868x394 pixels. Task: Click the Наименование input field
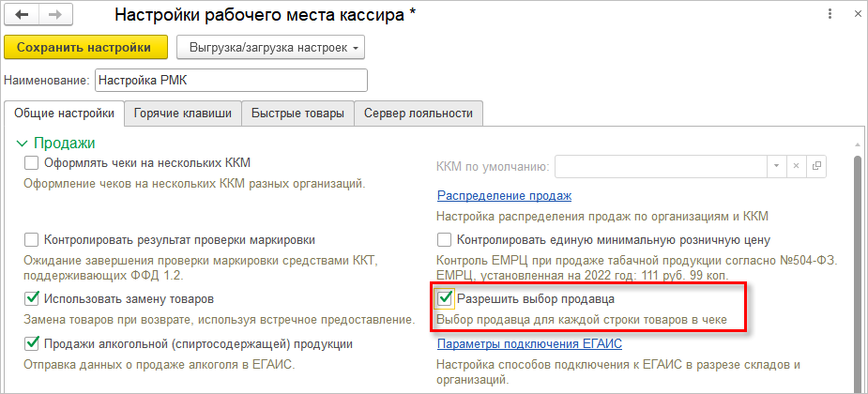point(231,80)
